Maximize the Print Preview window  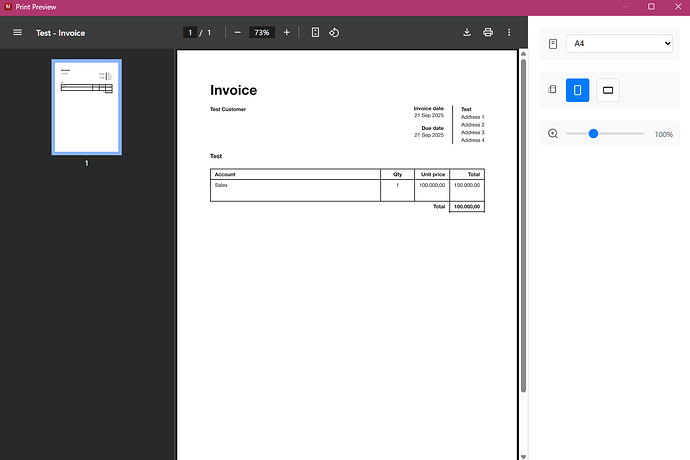coord(651,7)
